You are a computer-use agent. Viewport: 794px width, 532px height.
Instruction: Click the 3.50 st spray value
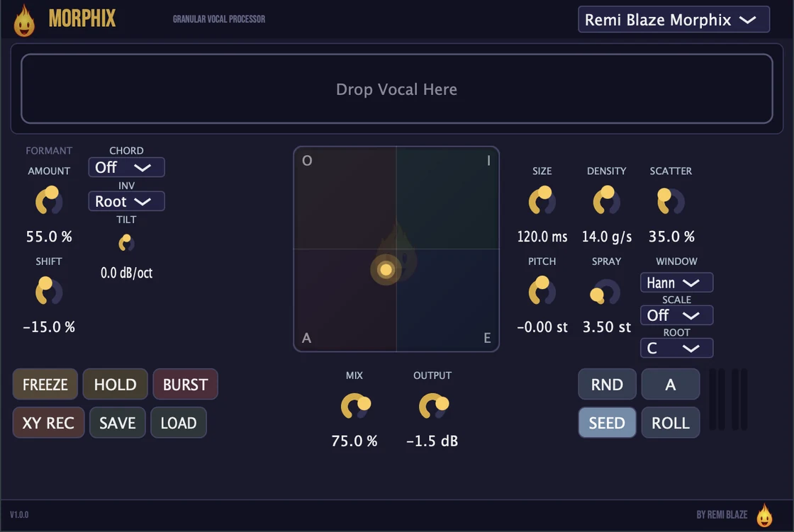point(606,327)
